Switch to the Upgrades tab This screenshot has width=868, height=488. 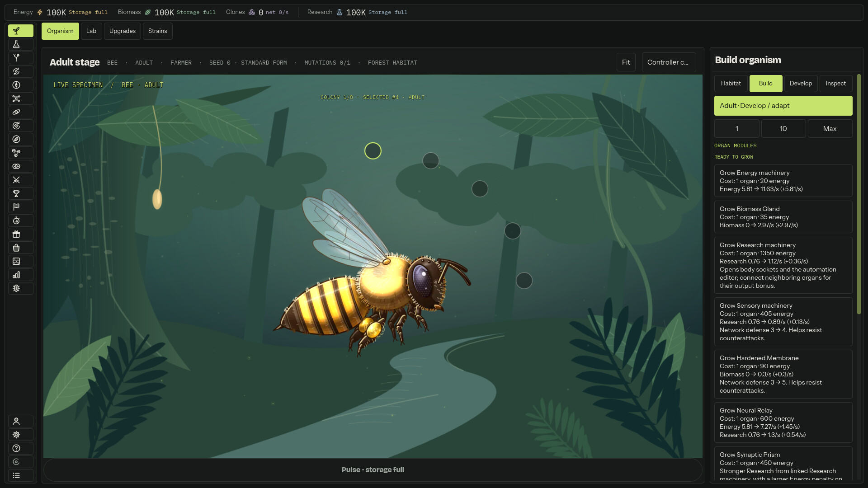[122, 31]
